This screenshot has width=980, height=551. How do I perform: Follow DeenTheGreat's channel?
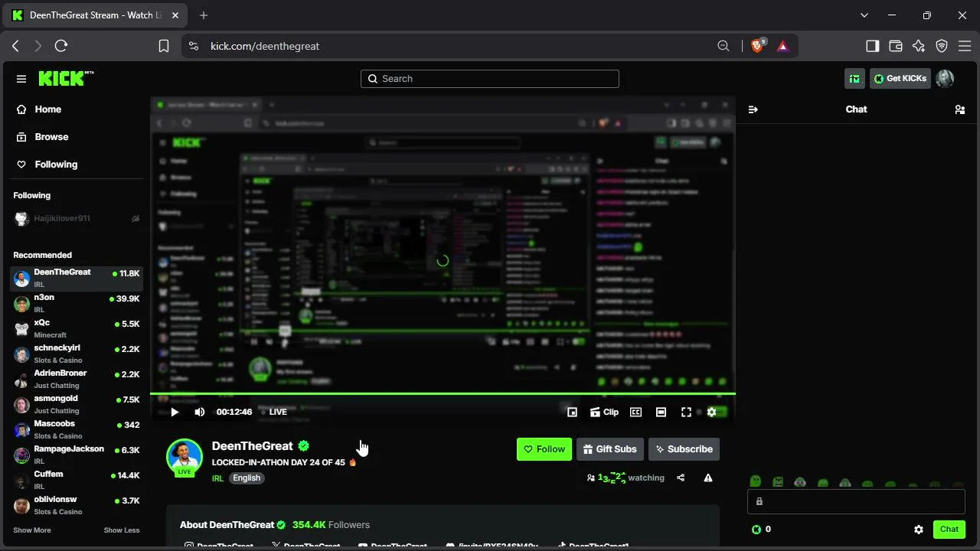(x=544, y=449)
